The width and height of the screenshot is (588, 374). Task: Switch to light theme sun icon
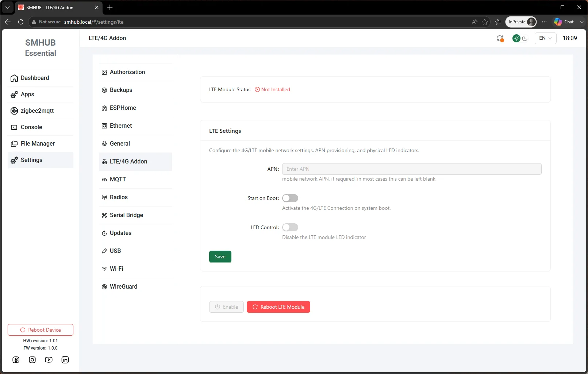tap(516, 38)
